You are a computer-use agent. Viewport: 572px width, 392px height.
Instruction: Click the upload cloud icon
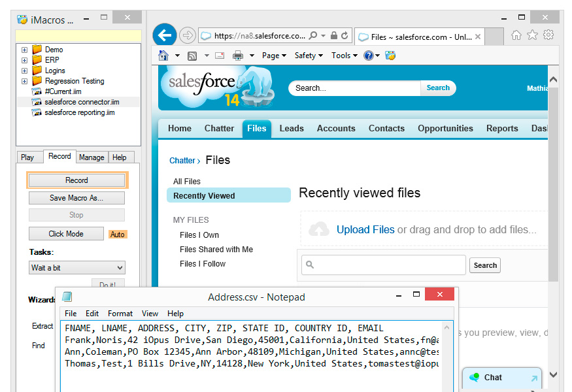(x=319, y=229)
